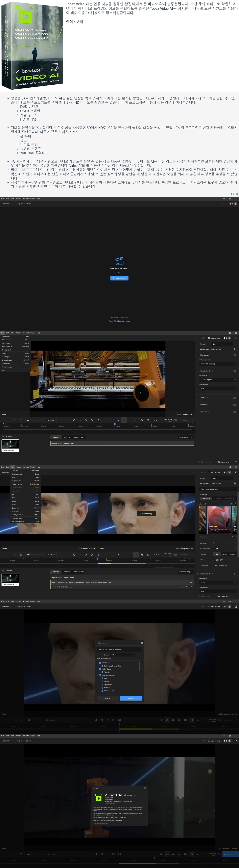Jump to end under the piano video

click(x=98, y=420)
